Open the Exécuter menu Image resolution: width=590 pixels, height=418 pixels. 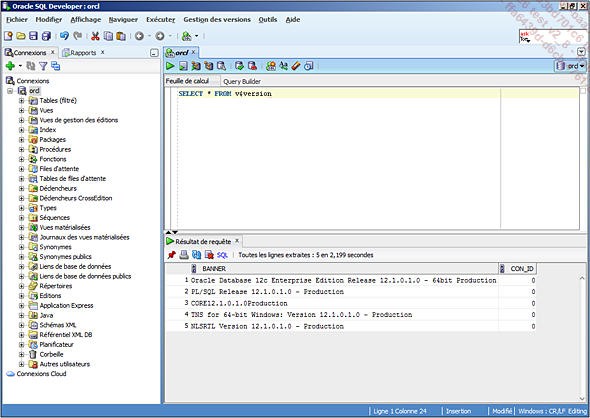tap(161, 20)
